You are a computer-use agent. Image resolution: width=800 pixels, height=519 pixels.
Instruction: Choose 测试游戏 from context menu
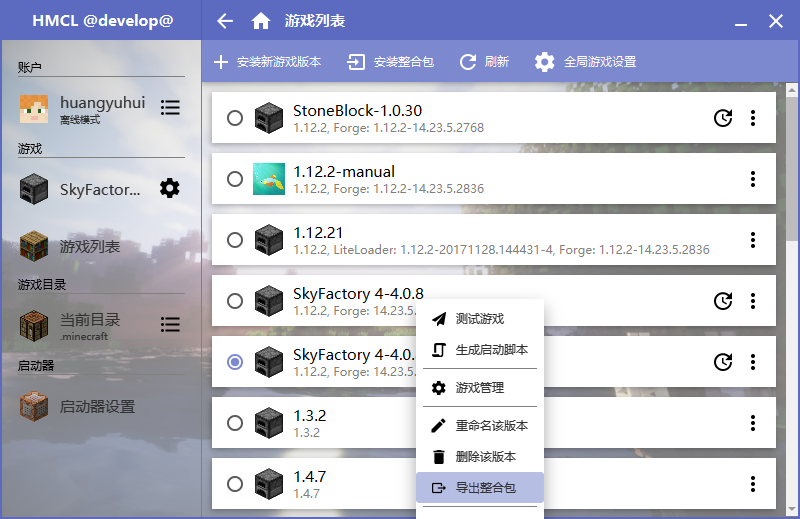(479, 319)
